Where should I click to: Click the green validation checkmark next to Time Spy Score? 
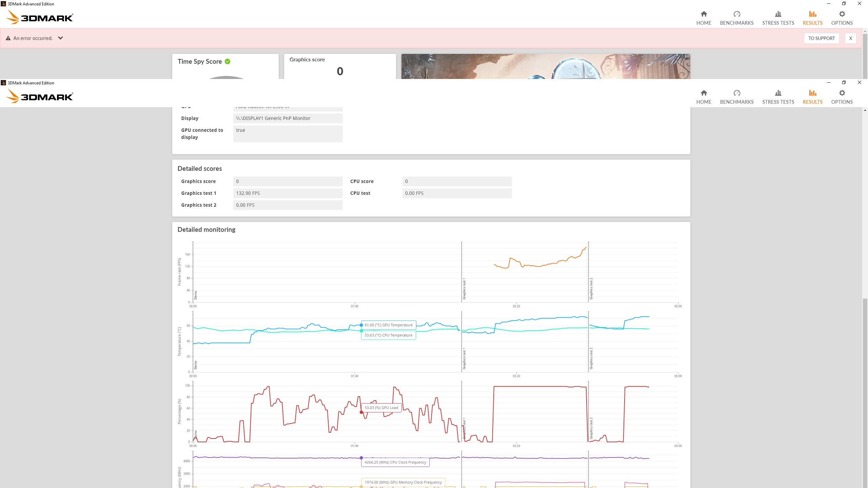click(x=228, y=61)
